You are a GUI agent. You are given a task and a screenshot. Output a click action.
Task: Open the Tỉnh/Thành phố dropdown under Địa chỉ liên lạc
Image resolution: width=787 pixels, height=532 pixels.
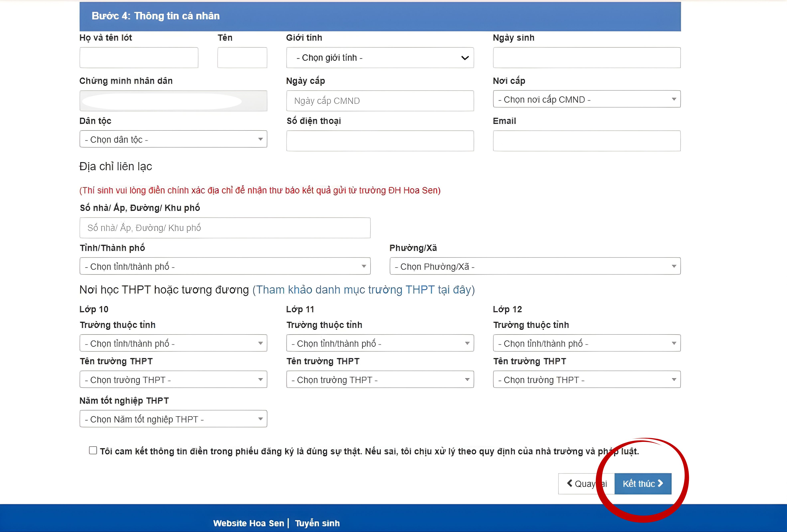click(225, 266)
